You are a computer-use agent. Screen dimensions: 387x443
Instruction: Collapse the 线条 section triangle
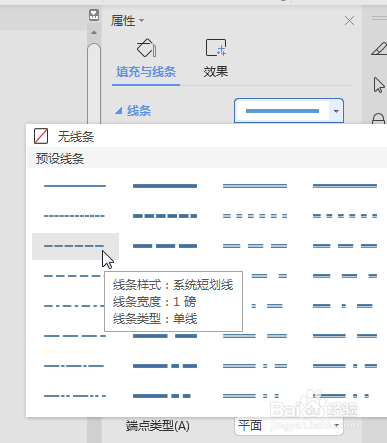click(118, 111)
